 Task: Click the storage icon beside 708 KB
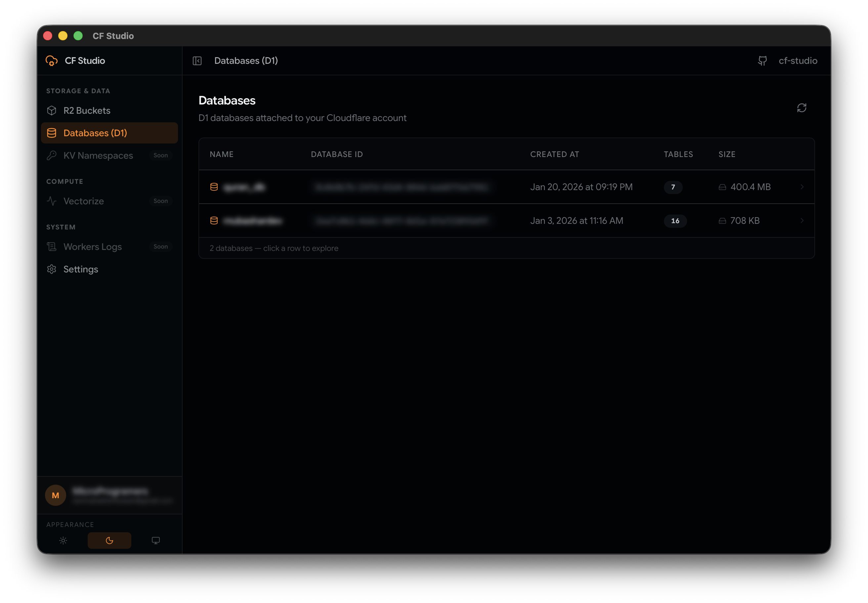tap(722, 221)
